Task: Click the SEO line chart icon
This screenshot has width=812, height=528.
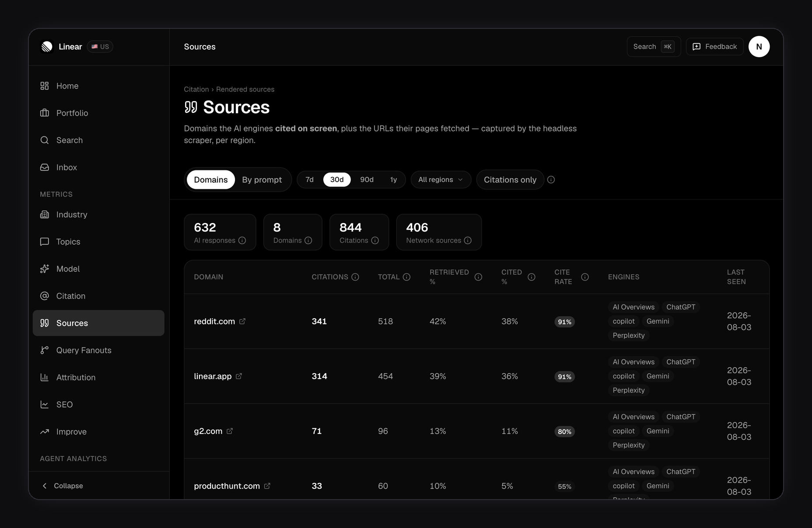Action: click(x=45, y=404)
